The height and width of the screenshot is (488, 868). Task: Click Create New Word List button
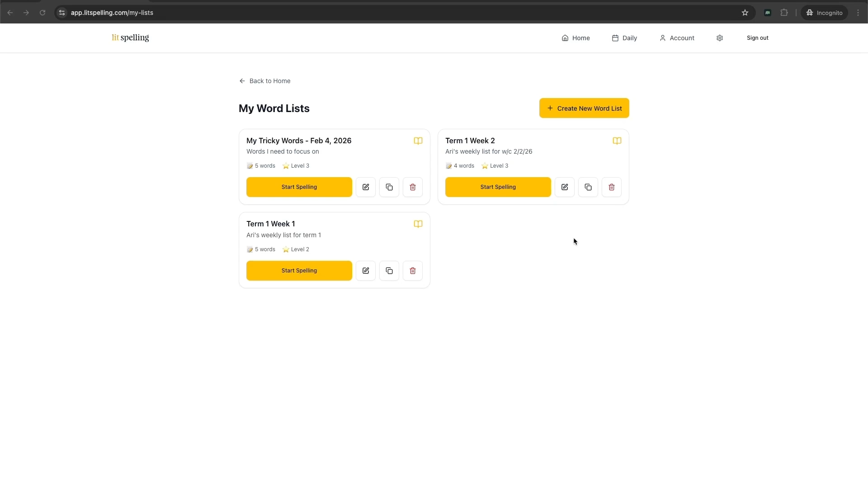click(x=584, y=108)
